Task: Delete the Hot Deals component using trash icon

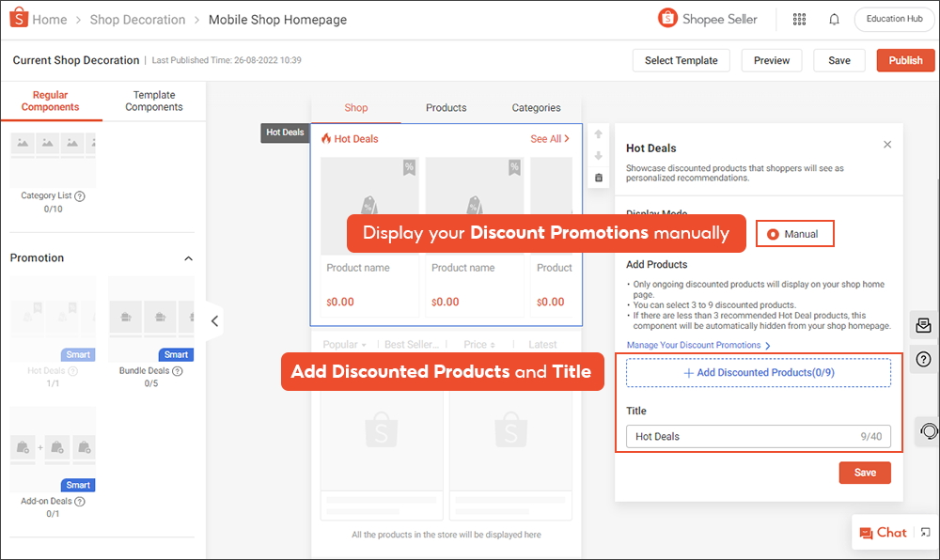Action: 598,176
